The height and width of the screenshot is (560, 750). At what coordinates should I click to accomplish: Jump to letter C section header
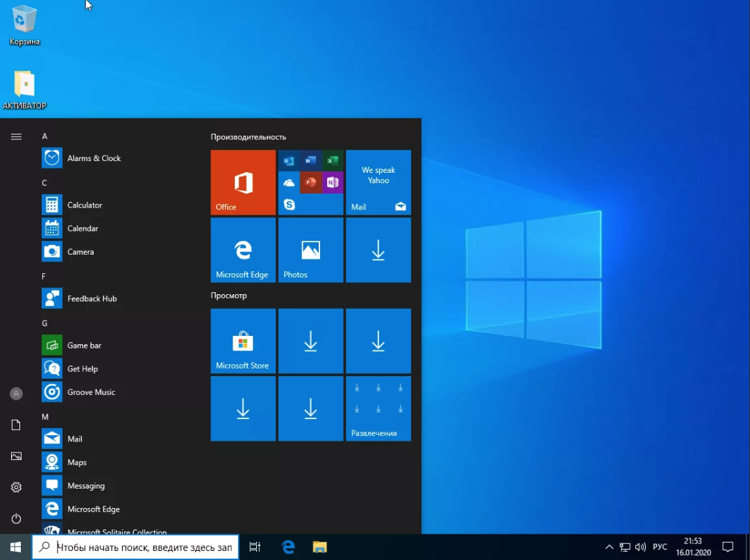[x=44, y=183]
